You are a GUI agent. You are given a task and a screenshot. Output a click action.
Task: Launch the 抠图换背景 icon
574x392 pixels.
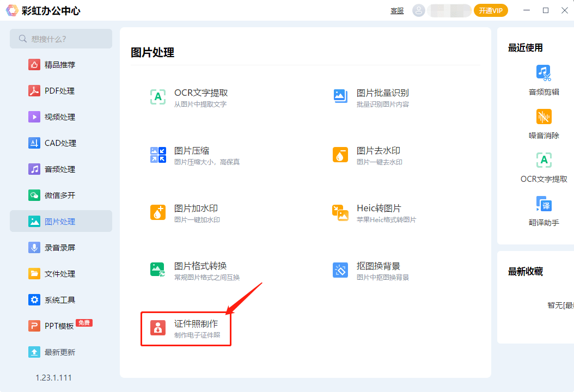340,270
